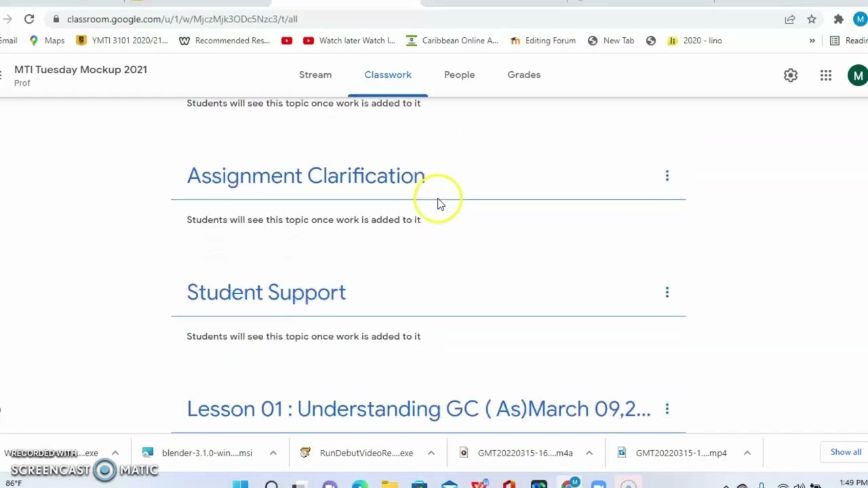Click the MTI Tuesday Mockup 2021 class title
868x488 pixels.
(81, 69)
